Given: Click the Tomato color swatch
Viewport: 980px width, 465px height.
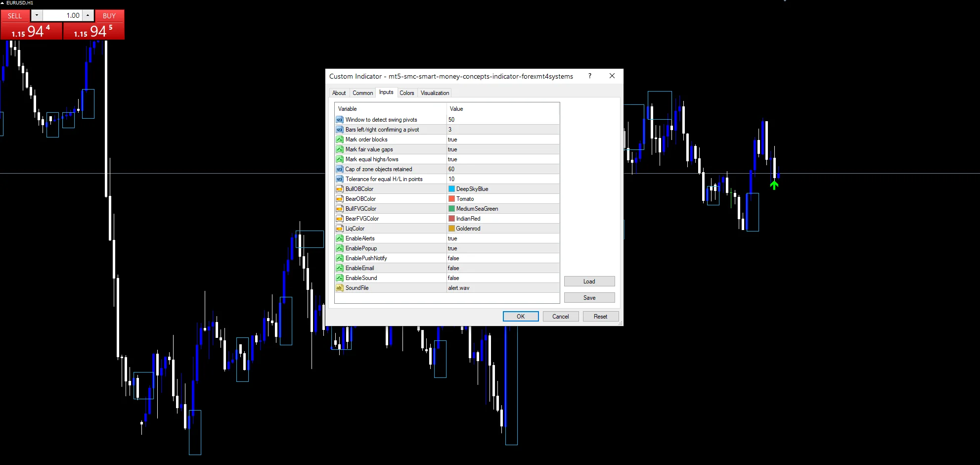Looking at the screenshot, I should pos(451,199).
